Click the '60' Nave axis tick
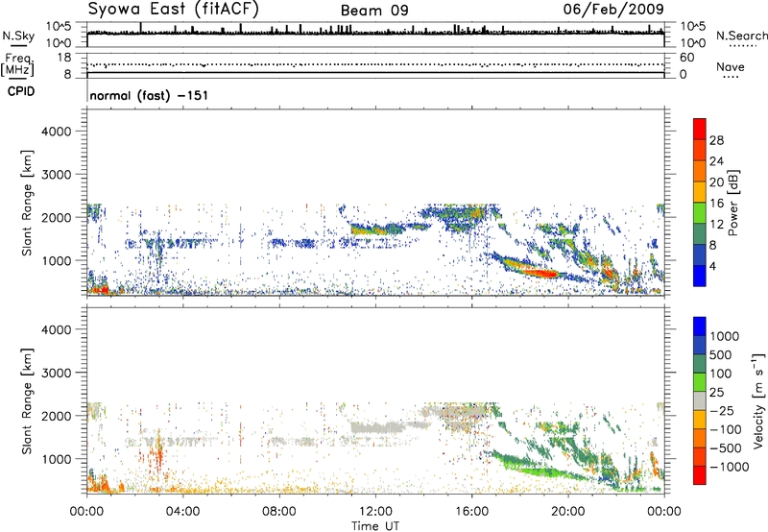This screenshot has height=532, width=768. (686, 58)
